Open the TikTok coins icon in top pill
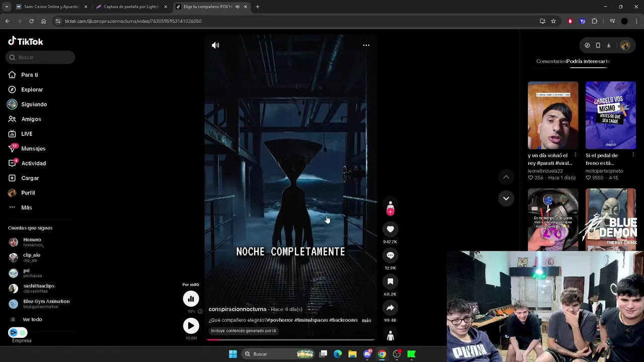644x362 pixels. (587, 45)
